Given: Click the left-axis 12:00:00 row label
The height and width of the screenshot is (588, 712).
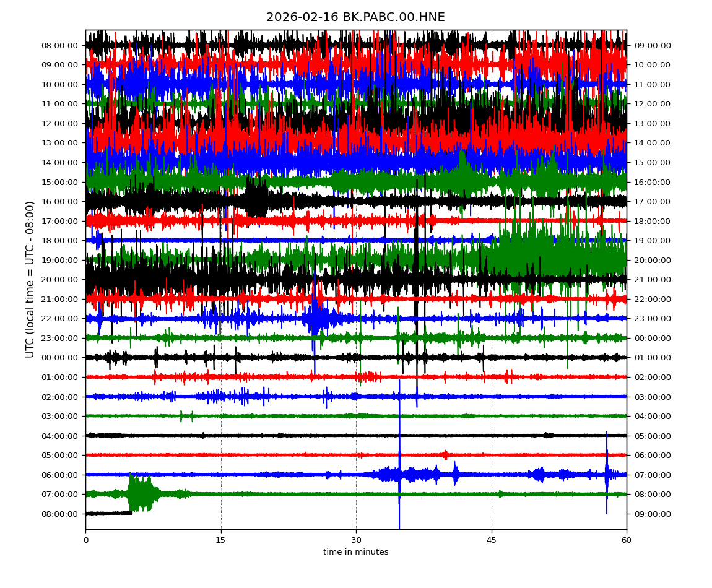Looking at the screenshot, I should pos(60,123).
